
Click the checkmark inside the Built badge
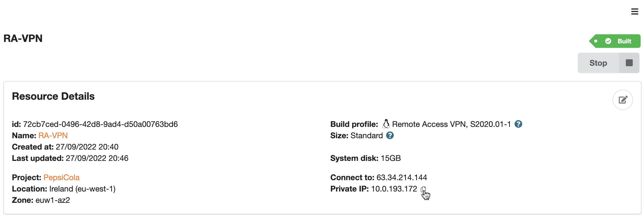[609, 41]
